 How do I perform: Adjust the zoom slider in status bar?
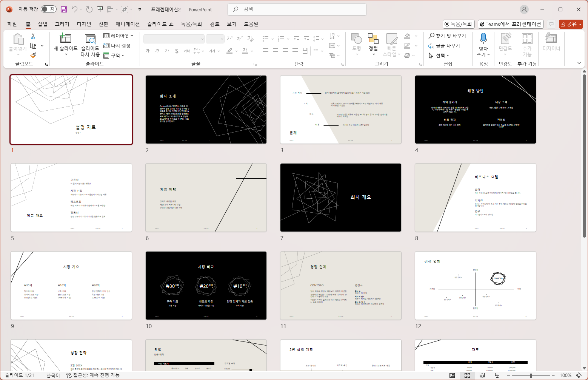(531, 375)
